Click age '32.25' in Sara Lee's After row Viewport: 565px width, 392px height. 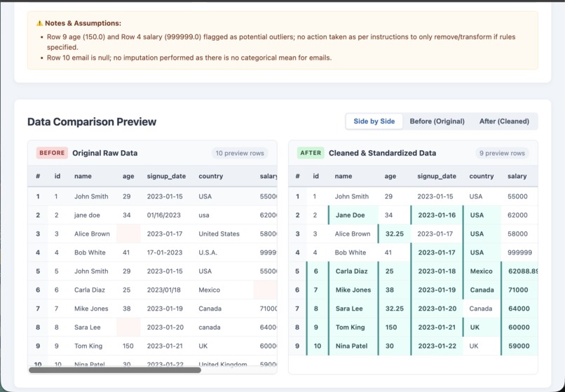click(x=394, y=309)
